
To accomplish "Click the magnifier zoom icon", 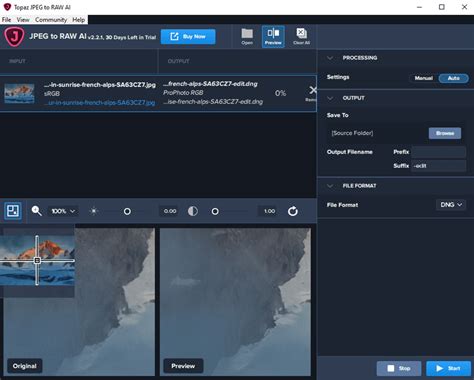I will pos(36,211).
